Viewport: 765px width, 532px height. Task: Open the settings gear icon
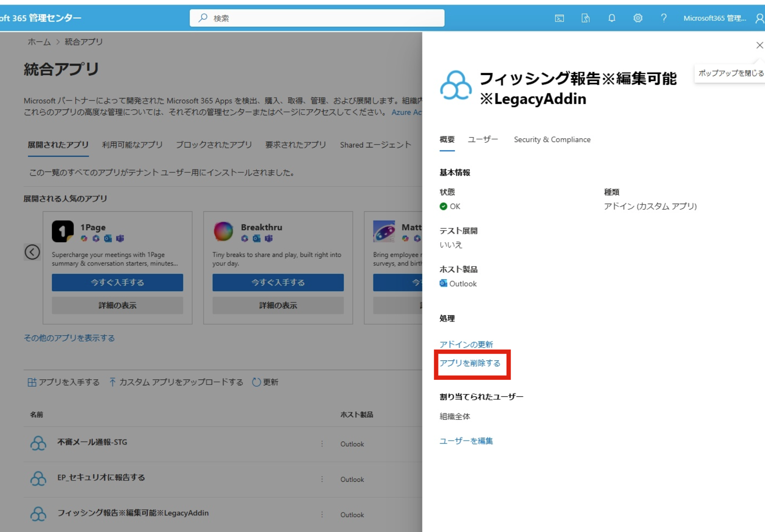pos(638,18)
